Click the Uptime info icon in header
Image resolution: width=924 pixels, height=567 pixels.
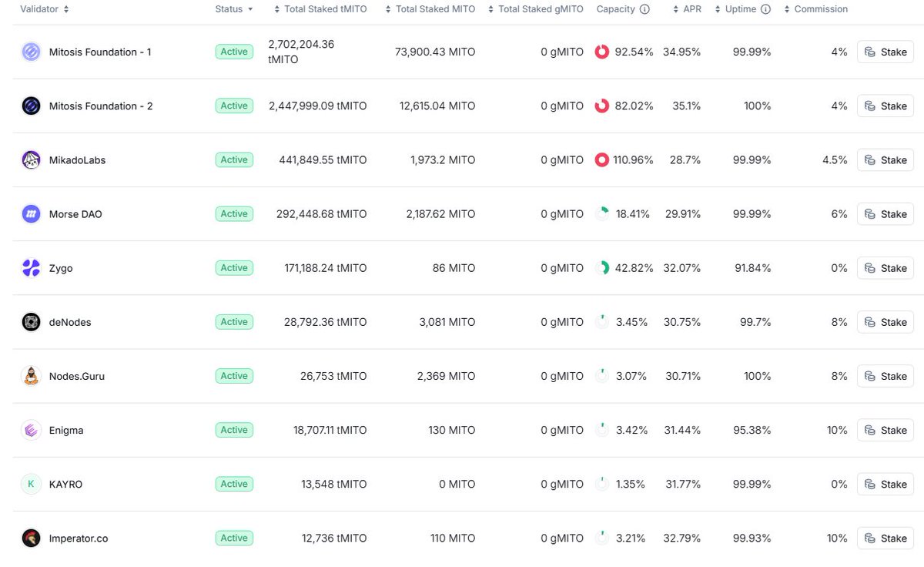coord(765,9)
